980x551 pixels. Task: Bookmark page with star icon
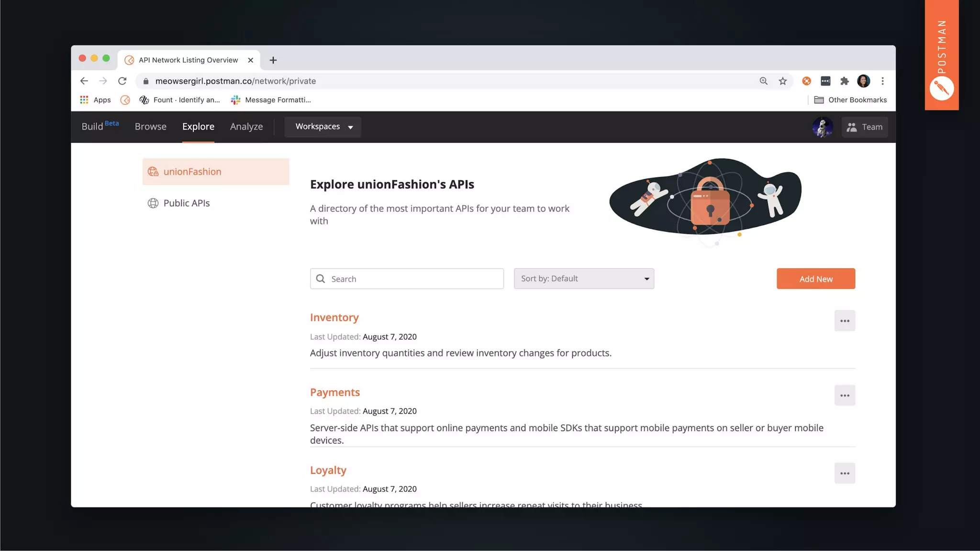[x=782, y=81]
